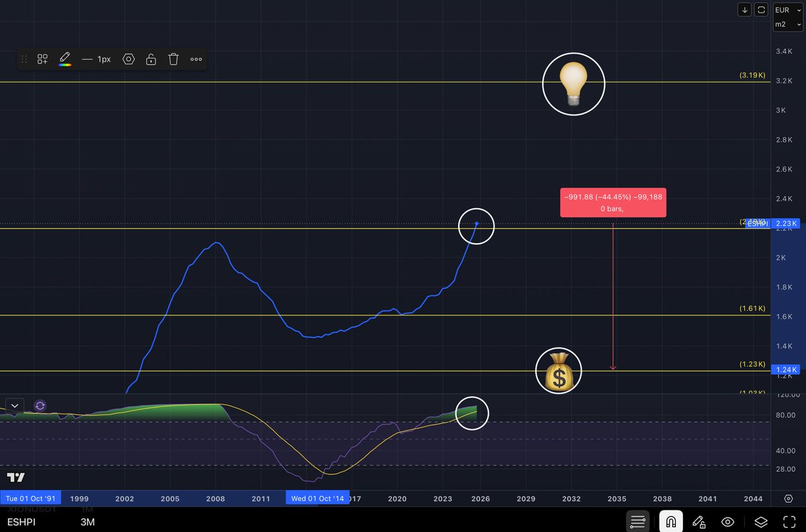Click the ESHPI 2.23K price label
Image resolution: width=806 pixels, height=532 pixels.
(x=774, y=224)
